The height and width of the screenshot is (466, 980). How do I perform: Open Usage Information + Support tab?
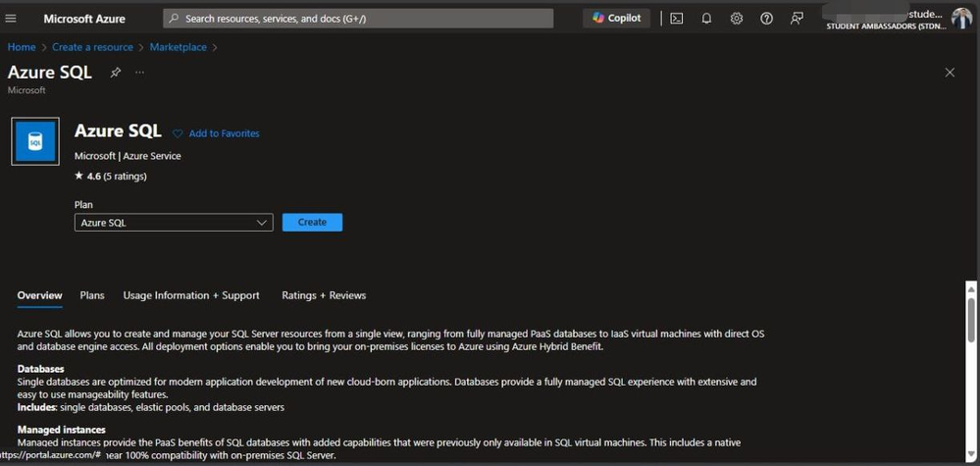[191, 295]
